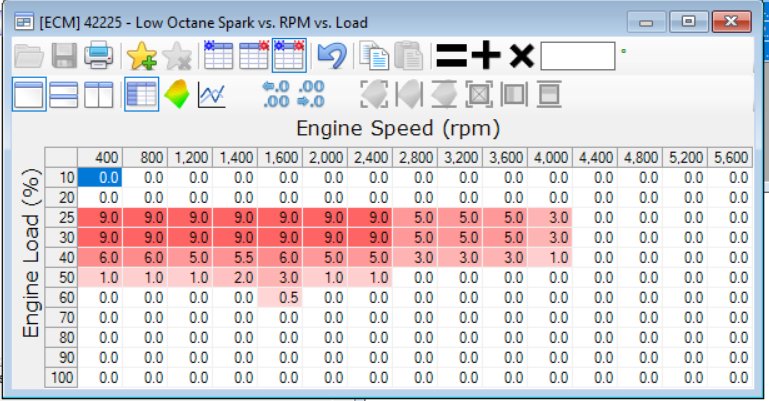Undo last change with blue arrow

(x=332, y=55)
